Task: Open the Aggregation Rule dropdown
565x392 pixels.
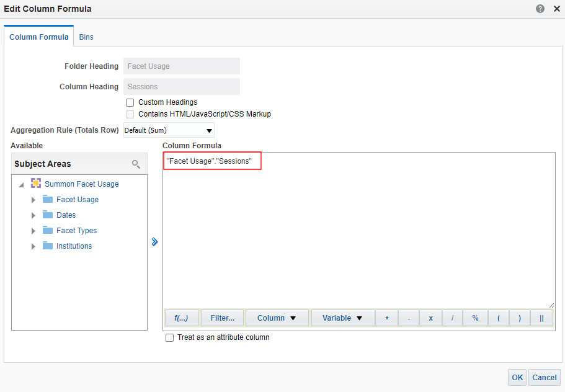Action: pos(169,130)
